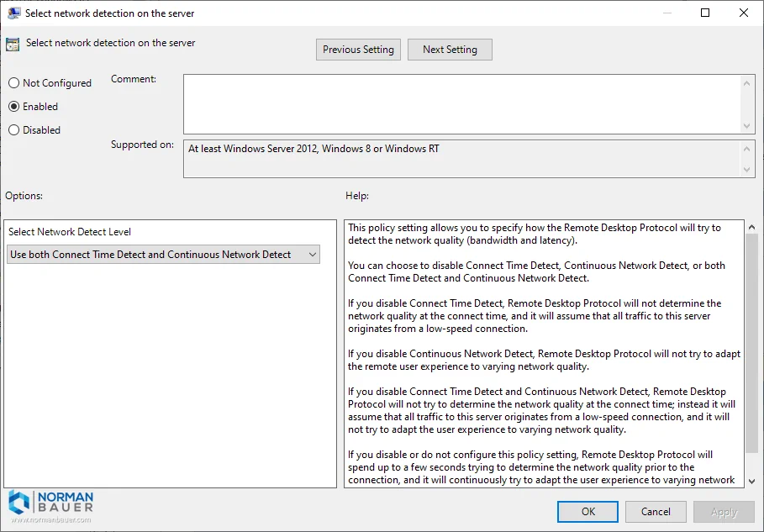Click the Comment box scroll down arrow
Viewport: 764px width, 532px height.
[x=748, y=126]
